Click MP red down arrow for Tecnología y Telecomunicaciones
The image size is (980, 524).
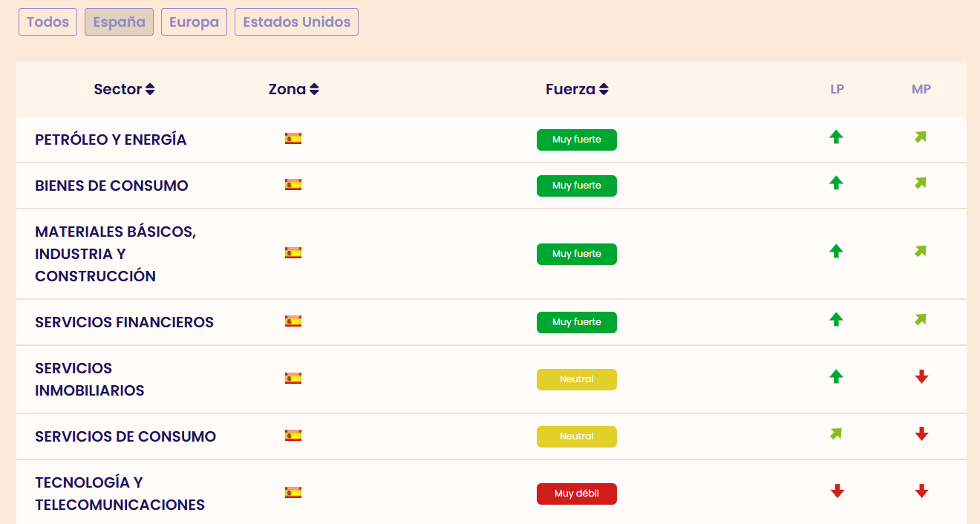click(921, 491)
